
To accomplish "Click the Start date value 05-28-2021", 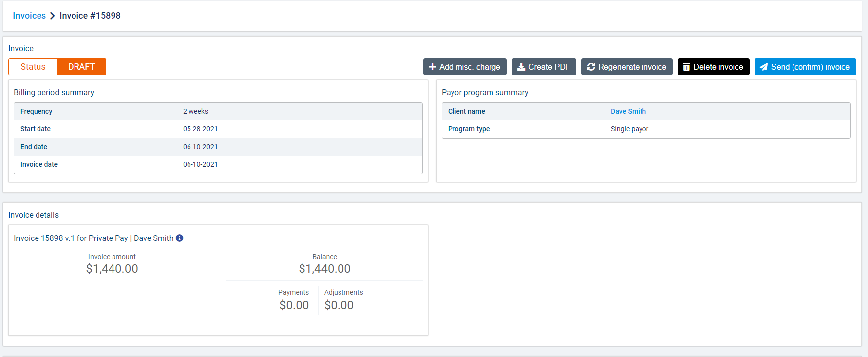I will 200,129.
